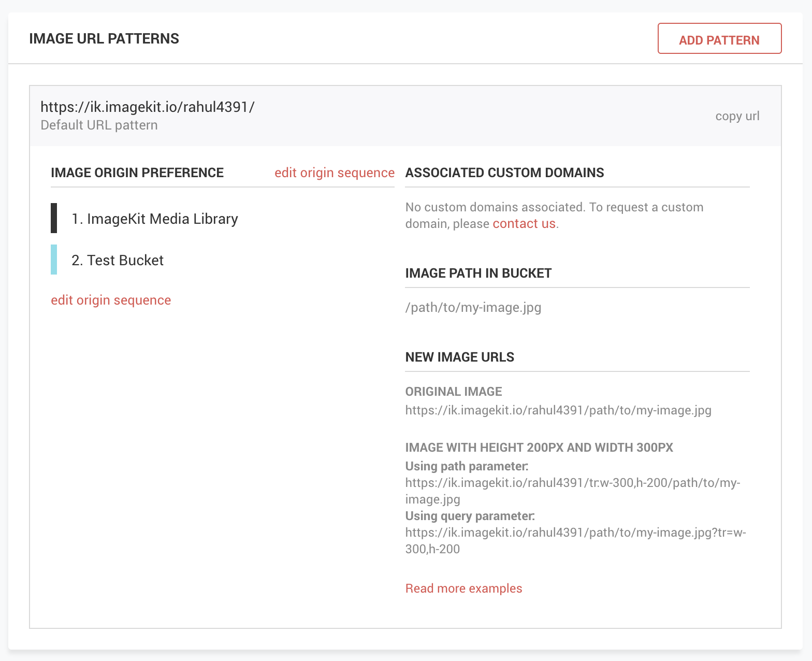
Task: Click the IMAGE URL PATTERNS heading
Action: pyautogui.click(x=104, y=39)
